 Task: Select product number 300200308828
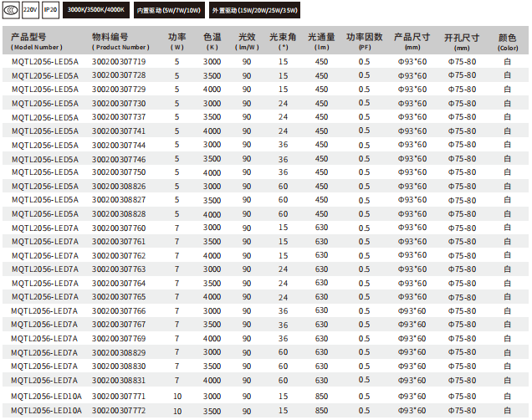tap(119, 214)
